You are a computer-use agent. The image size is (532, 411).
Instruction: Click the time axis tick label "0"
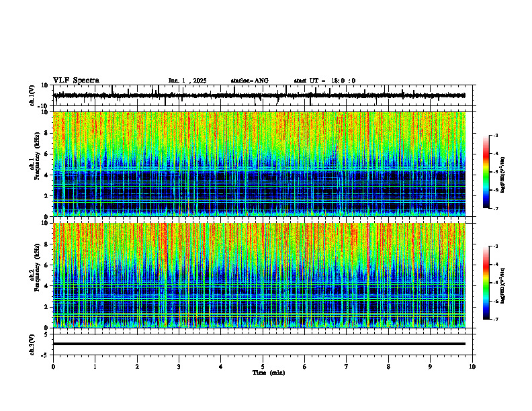[x=53, y=367]
